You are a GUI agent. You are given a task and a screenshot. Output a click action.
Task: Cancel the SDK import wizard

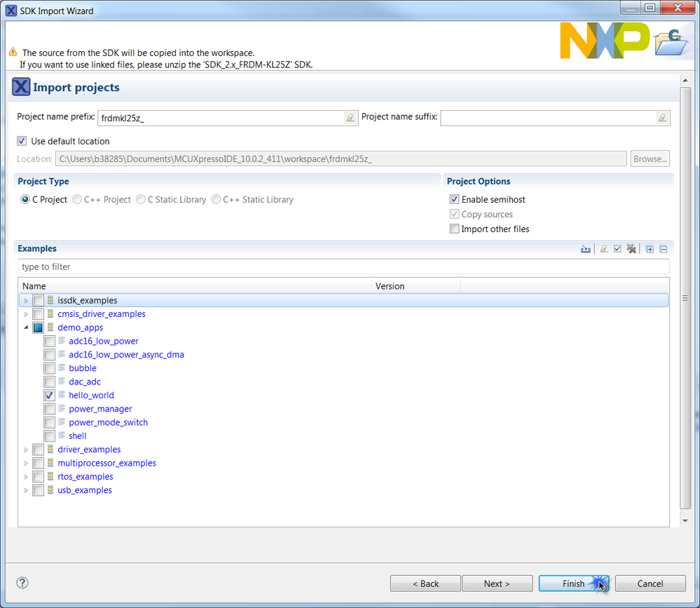pyautogui.click(x=650, y=583)
